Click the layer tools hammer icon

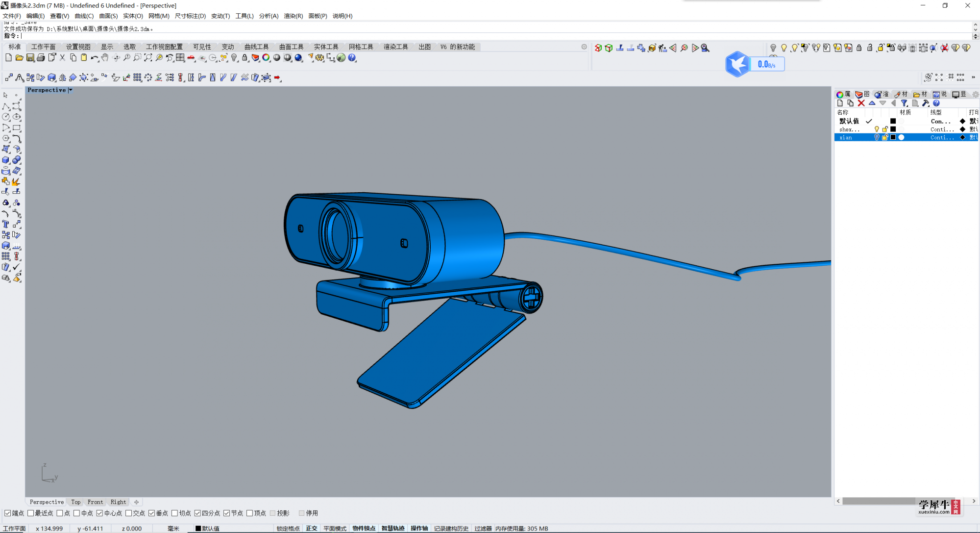[x=926, y=103]
